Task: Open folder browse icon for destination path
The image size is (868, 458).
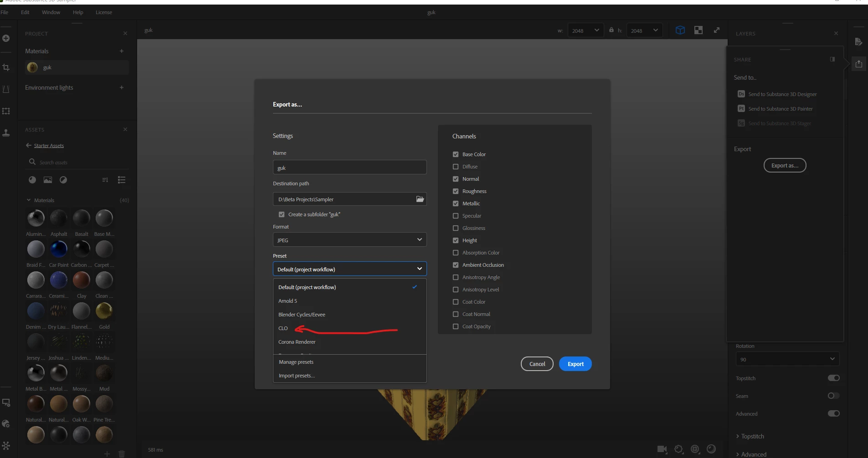Action: click(420, 199)
